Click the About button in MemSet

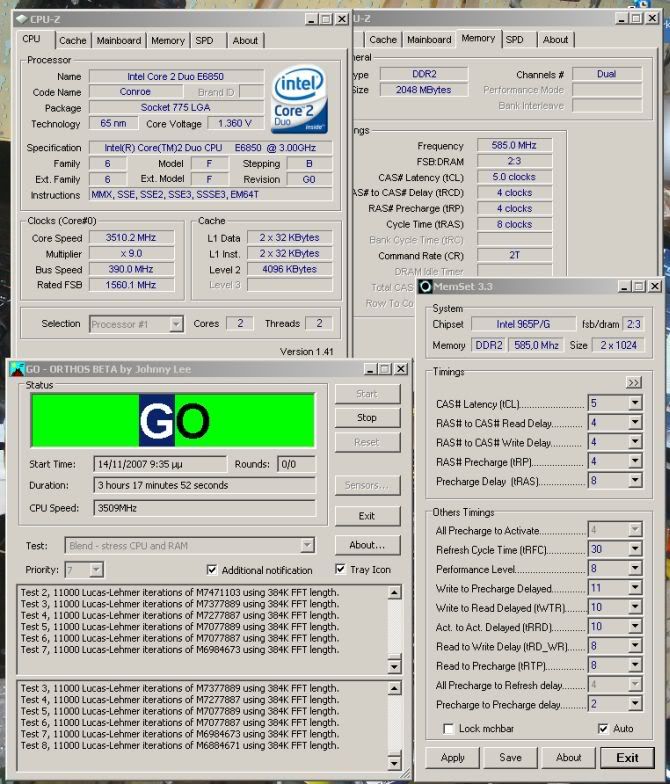(x=568, y=758)
